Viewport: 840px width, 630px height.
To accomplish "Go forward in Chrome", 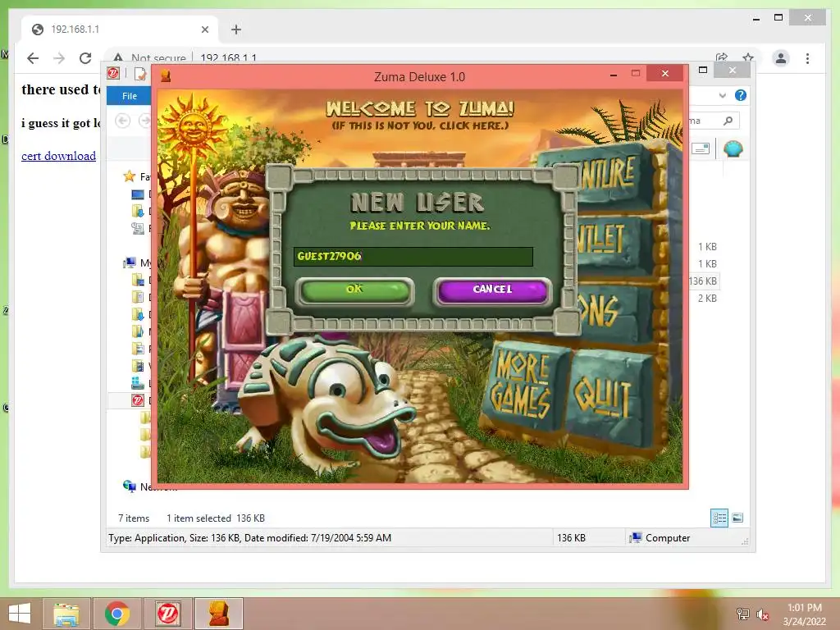I will (x=59, y=58).
